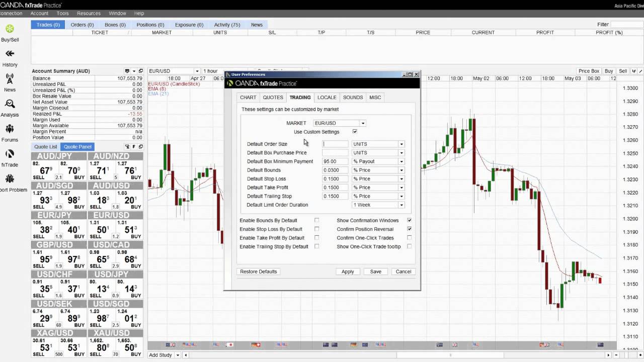Open Default Bounds % Price dropdown
644x362 pixels.
(401, 170)
